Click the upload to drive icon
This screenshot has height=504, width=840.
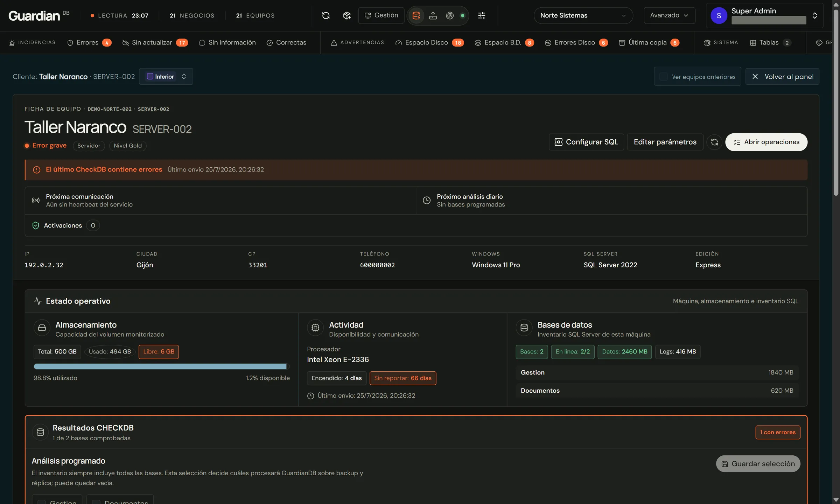pyautogui.click(x=433, y=15)
